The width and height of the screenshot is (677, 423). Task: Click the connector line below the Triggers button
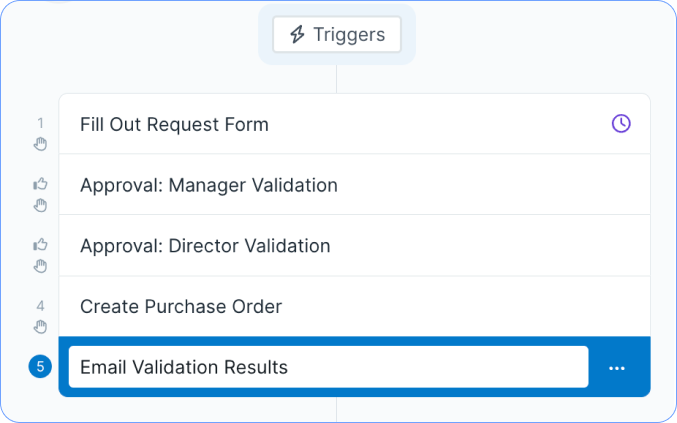[x=336, y=79]
